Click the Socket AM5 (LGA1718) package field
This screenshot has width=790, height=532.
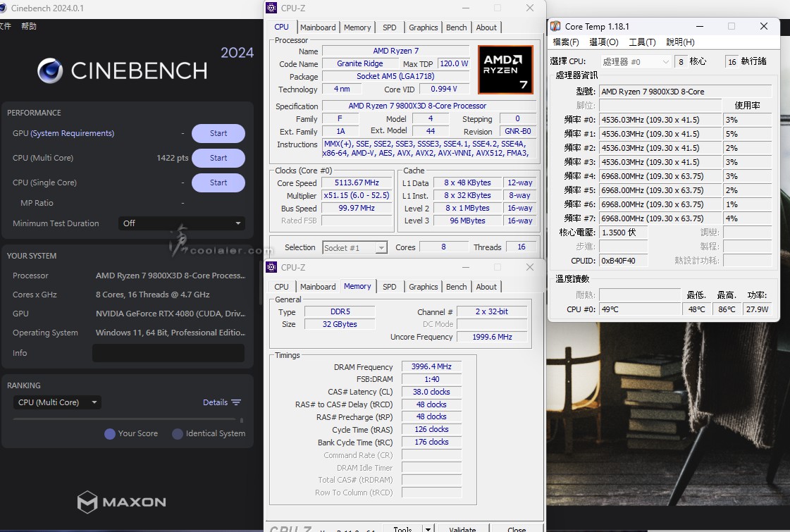395,76
